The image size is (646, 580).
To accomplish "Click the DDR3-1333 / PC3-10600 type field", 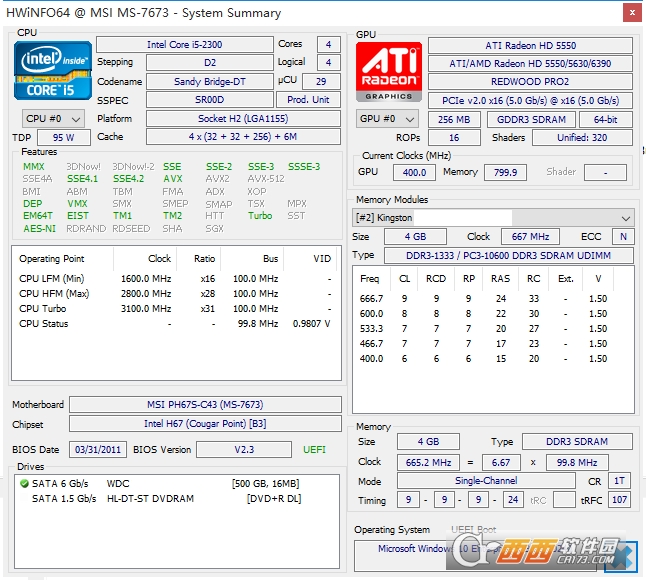I will [x=508, y=255].
